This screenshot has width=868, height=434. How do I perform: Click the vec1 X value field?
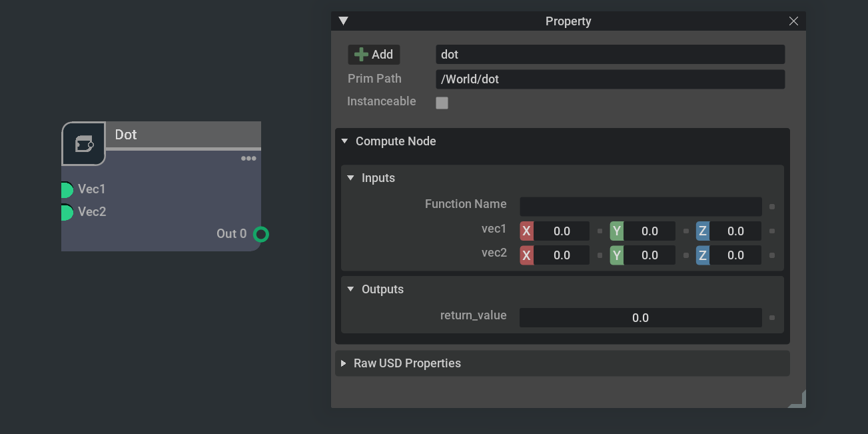(562, 231)
